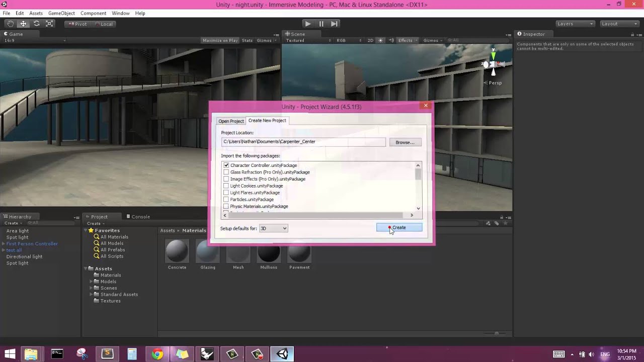Image resolution: width=644 pixels, height=362 pixels.
Task: Toggle Pivot handle position button
Action: tap(77, 24)
